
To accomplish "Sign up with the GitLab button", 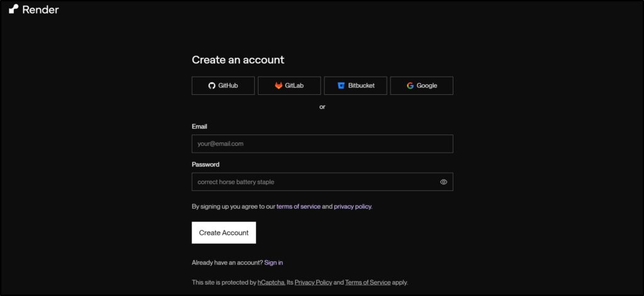I will [x=289, y=86].
